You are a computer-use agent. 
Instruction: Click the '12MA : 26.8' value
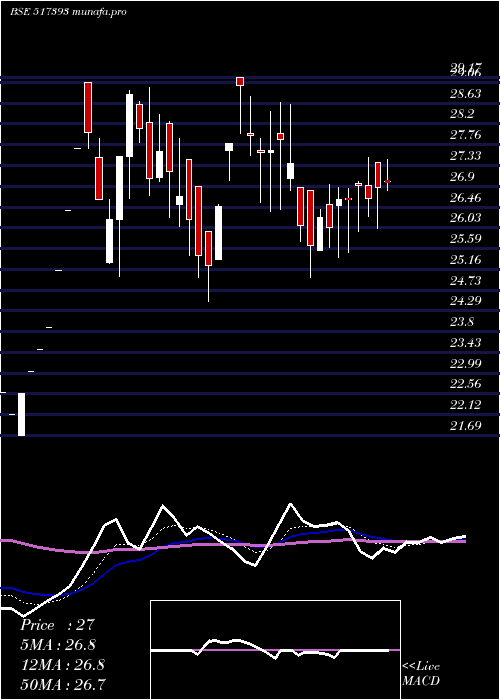click(x=62, y=665)
